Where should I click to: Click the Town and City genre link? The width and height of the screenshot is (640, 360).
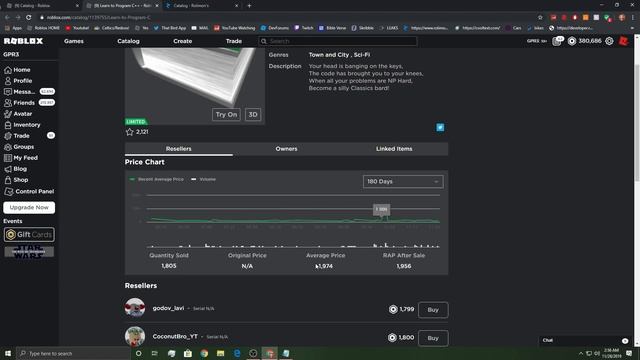pos(328,55)
